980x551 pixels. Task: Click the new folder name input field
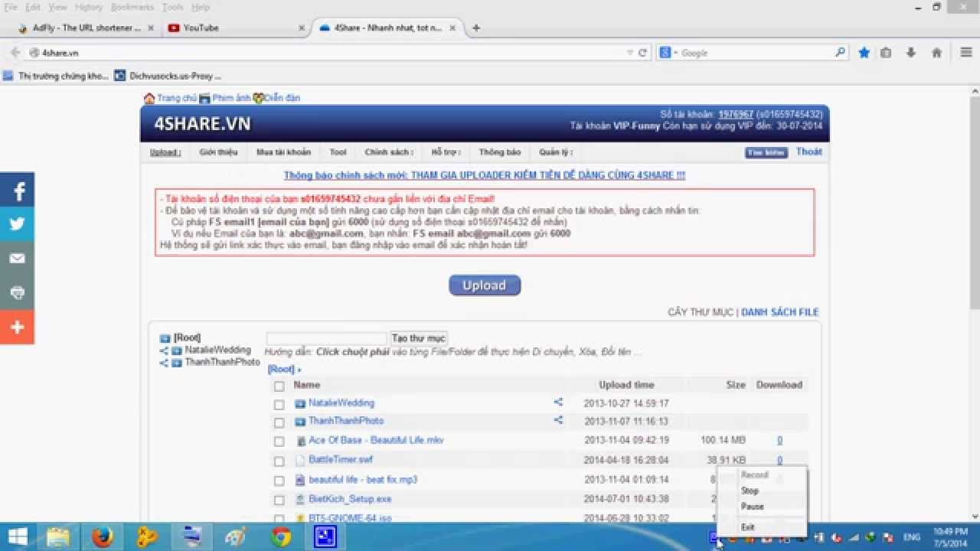coord(327,338)
